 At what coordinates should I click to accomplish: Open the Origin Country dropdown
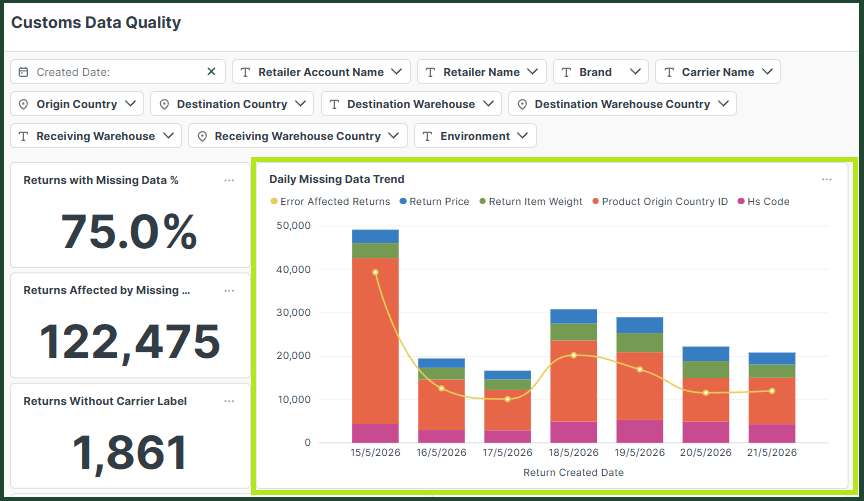pyautogui.click(x=77, y=104)
